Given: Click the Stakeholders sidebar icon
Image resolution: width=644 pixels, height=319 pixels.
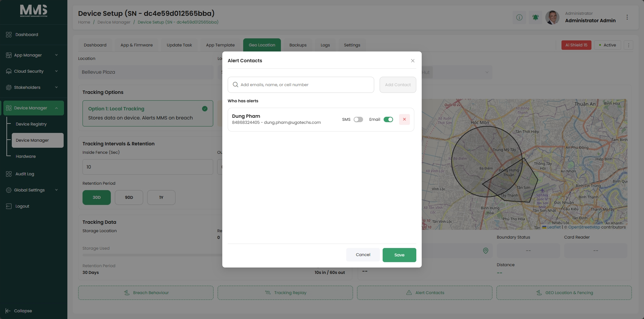Looking at the screenshot, I should tap(9, 87).
